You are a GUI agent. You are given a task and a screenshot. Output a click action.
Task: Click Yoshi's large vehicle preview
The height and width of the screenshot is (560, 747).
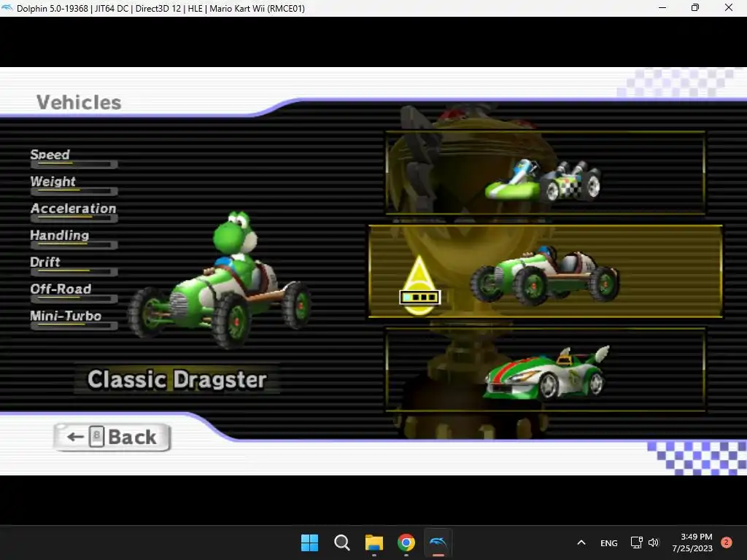219,281
